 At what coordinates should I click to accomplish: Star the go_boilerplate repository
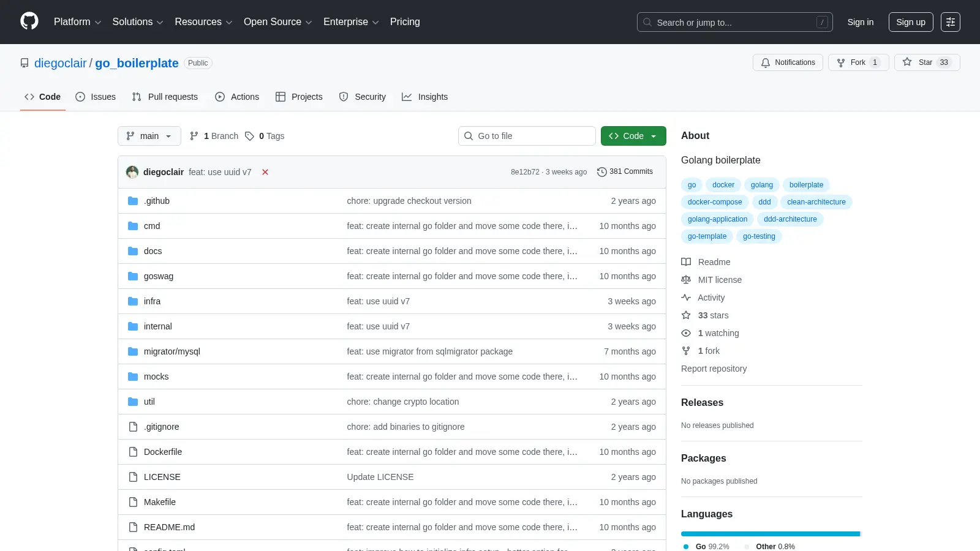[927, 62]
